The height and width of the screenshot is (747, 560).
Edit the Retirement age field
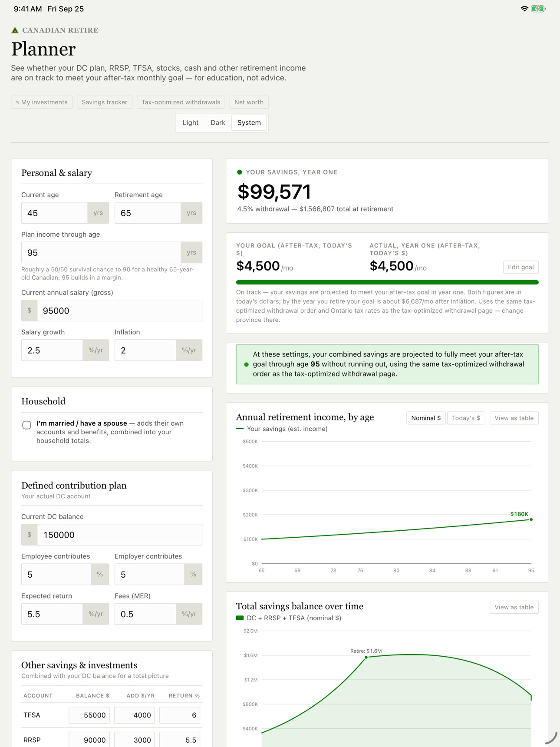(x=148, y=213)
